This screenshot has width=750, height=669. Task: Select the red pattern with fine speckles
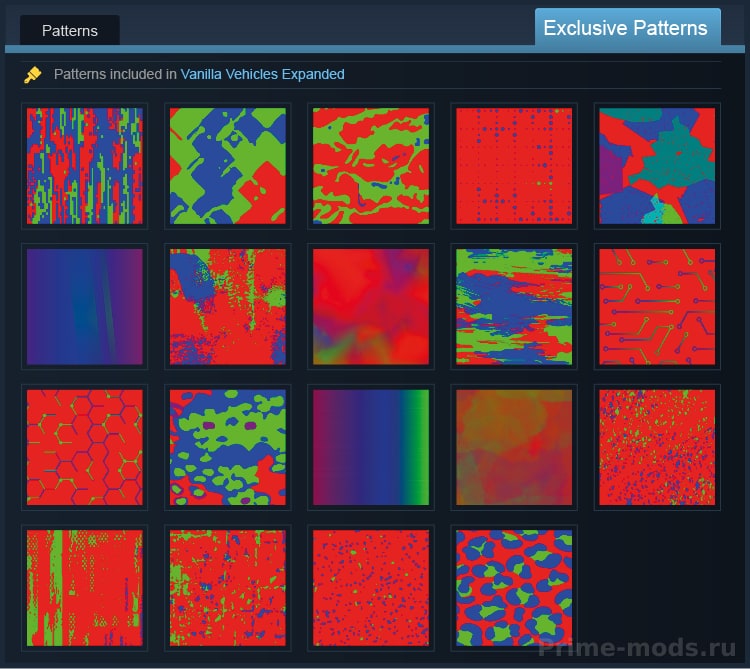point(657,447)
